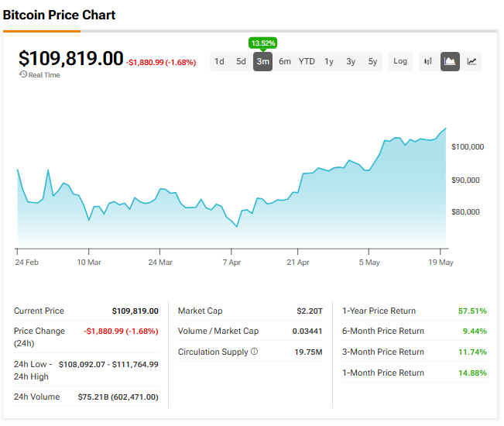504x426 pixels.
Task: Select the 1d time range
Action: click(219, 61)
